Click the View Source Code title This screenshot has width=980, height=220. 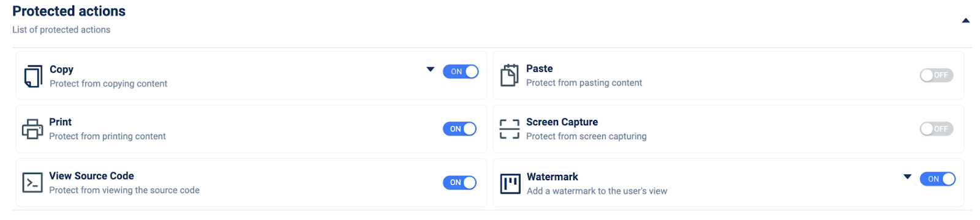coord(91,176)
